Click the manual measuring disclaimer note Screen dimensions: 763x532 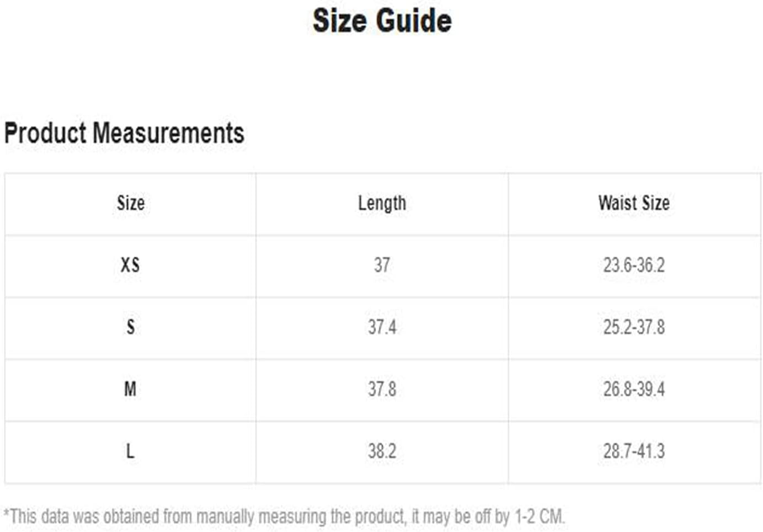(285, 517)
